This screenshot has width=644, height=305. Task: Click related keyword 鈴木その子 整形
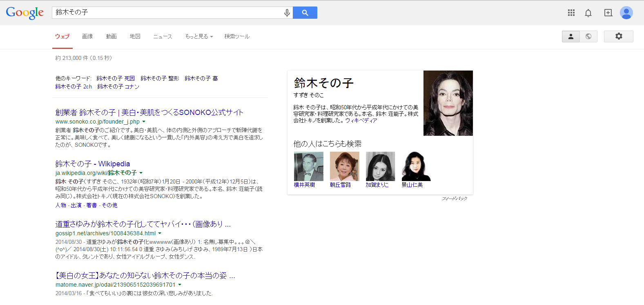pyautogui.click(x=160, y=78)
